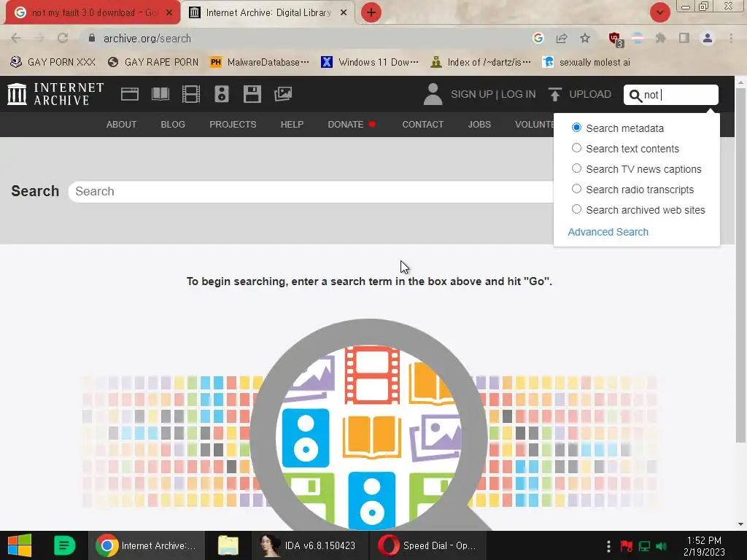
Task: Open the Internet Archive home logo
Action: [55, 94]
